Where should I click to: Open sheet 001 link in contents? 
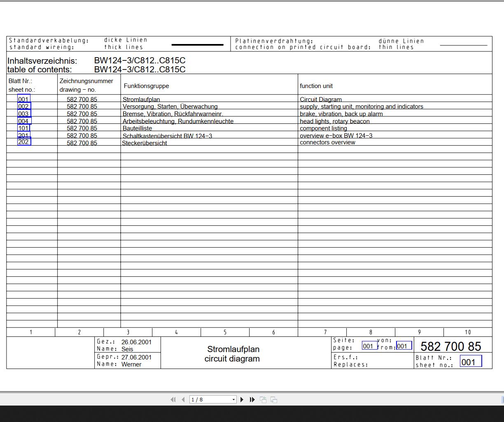point(23,99)
